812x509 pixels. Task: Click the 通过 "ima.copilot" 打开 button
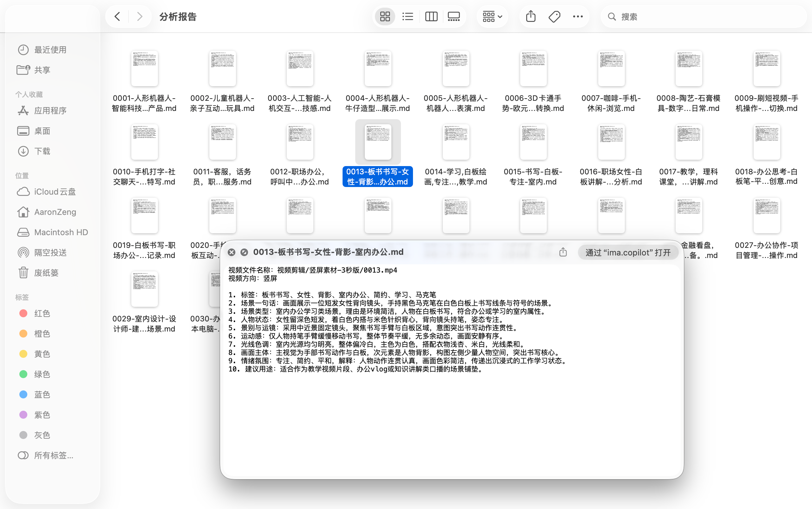(628, 253)
